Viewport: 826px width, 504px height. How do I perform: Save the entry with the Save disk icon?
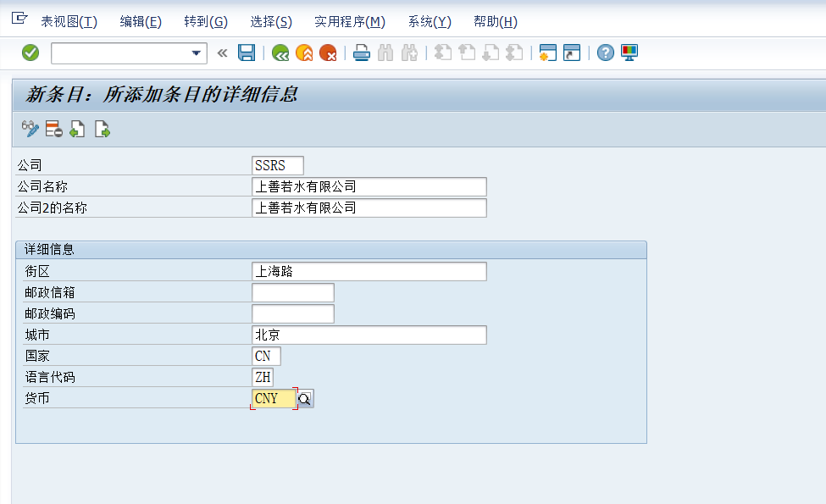[x=246, y=53]
